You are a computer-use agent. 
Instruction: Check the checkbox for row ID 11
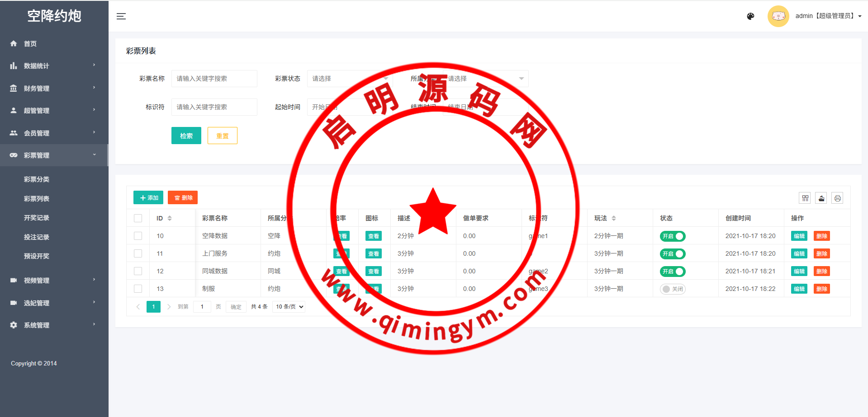pos(138,254)
